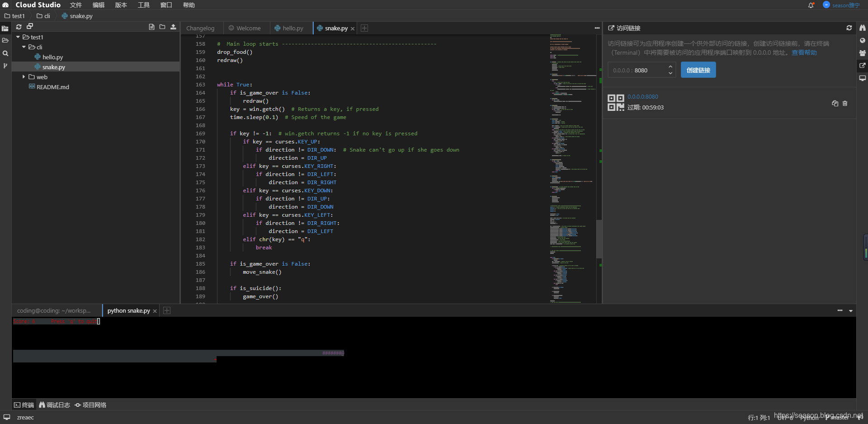Delete the 0.0.0.0:8080 access link
The width and height of the screenshot is (868, 424).
click(845, 104)
